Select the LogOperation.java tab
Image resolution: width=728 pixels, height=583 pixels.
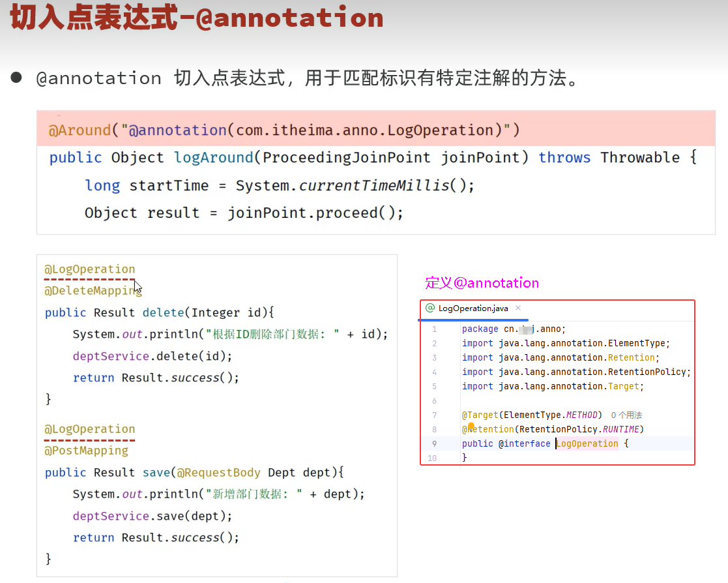tap(473, 308)
